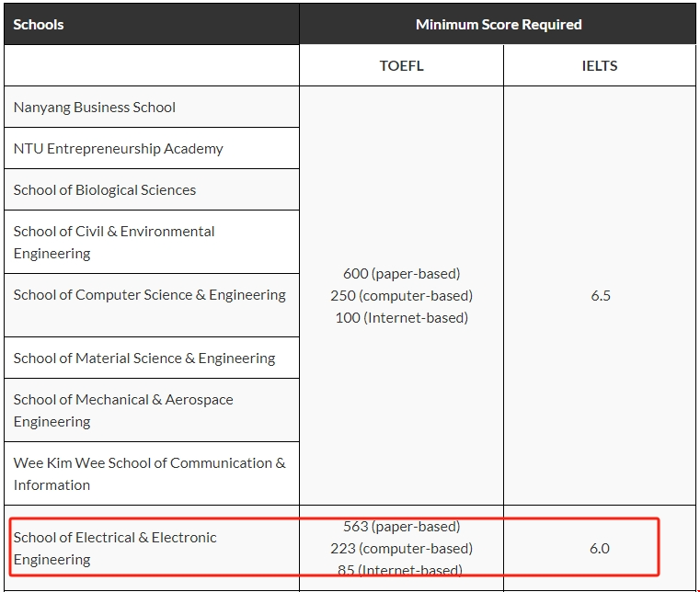Click School of Mechanical & Aerospace Engineering

(123, 411)
